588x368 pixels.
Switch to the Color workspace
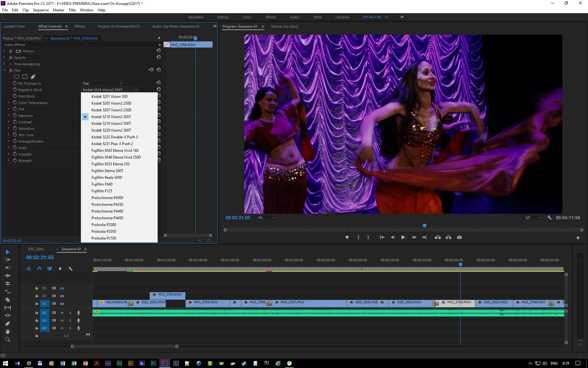tap(247, 17)
